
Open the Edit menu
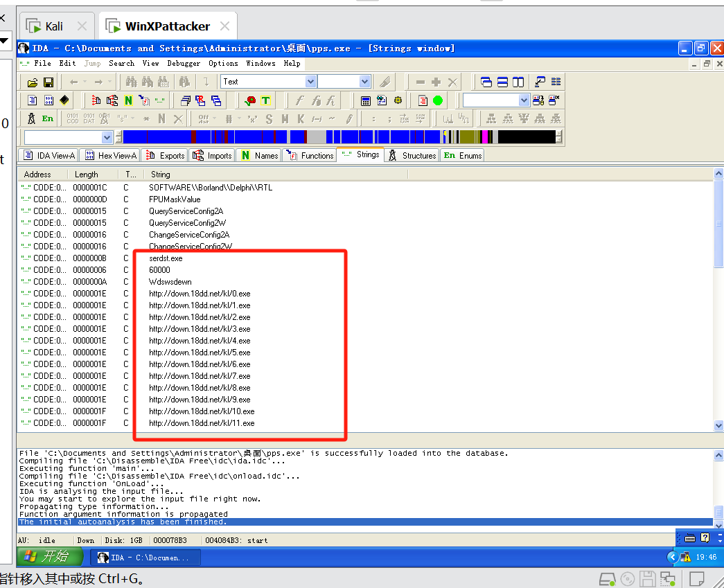coord(67,63)
